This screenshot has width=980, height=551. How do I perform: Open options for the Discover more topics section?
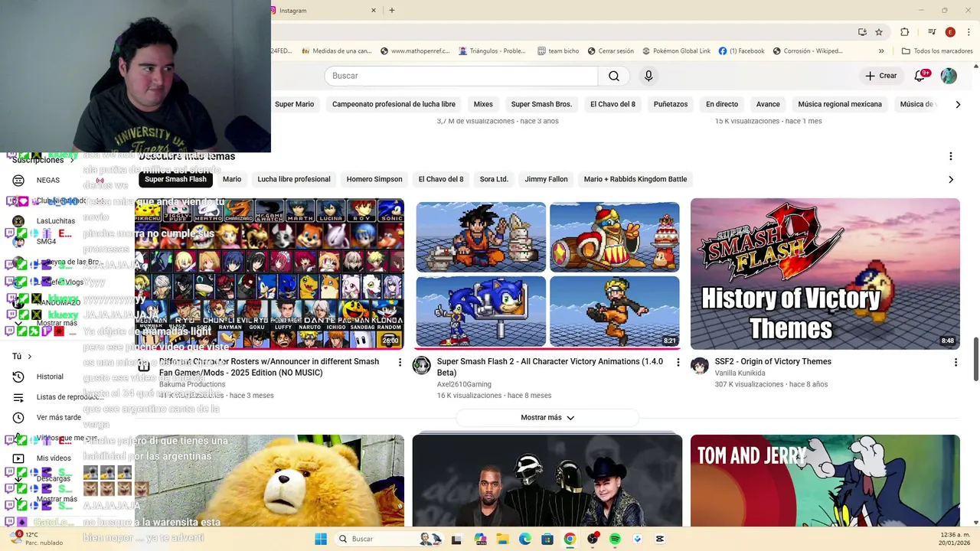click(x=951, y=156)
